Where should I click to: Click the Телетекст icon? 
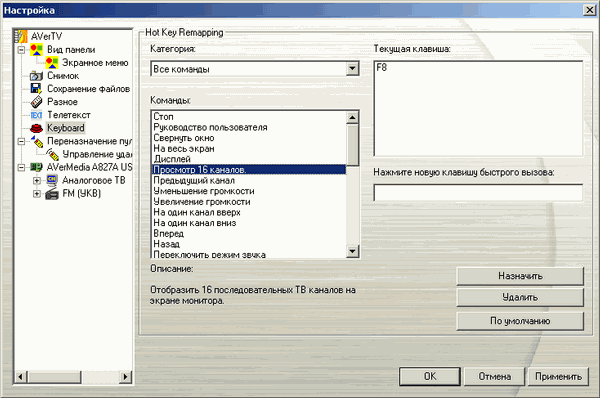(x=36, y=115)
